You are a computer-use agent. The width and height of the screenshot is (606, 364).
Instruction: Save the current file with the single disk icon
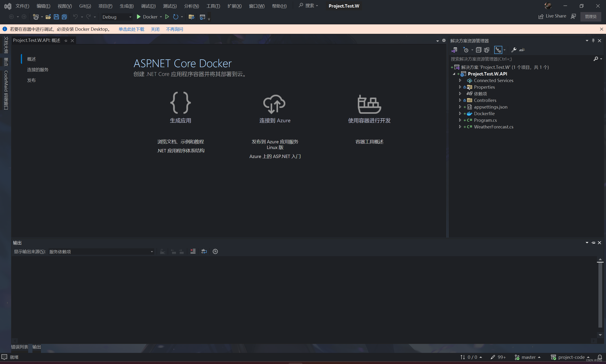click(56, 17)
